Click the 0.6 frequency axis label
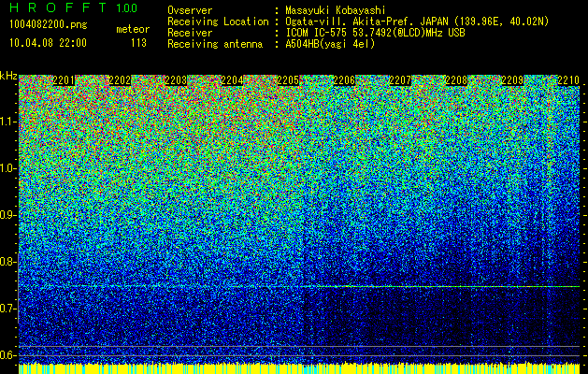Viewport: 588px width, 374px height. [x=8, y=355]
